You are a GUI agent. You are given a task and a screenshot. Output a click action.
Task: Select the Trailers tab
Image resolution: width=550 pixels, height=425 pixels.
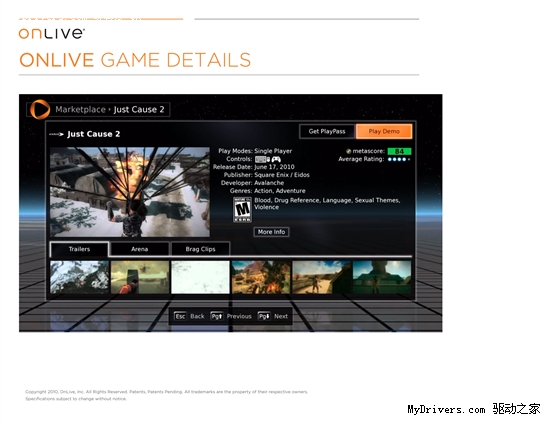click(x=79, y=249)
